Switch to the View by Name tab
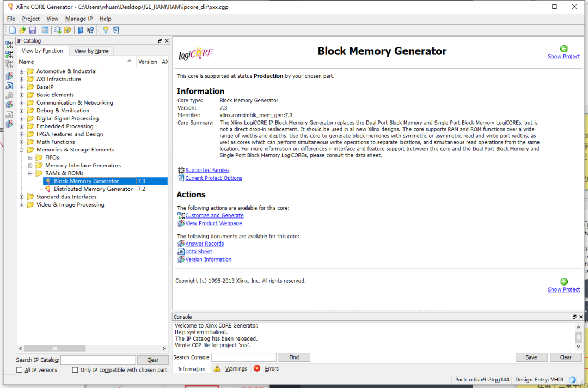588x388 pixels. tap(91, 51)
